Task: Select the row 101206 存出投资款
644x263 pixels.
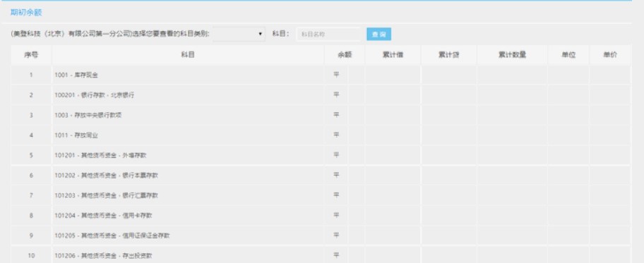Action: coord(321,255)
